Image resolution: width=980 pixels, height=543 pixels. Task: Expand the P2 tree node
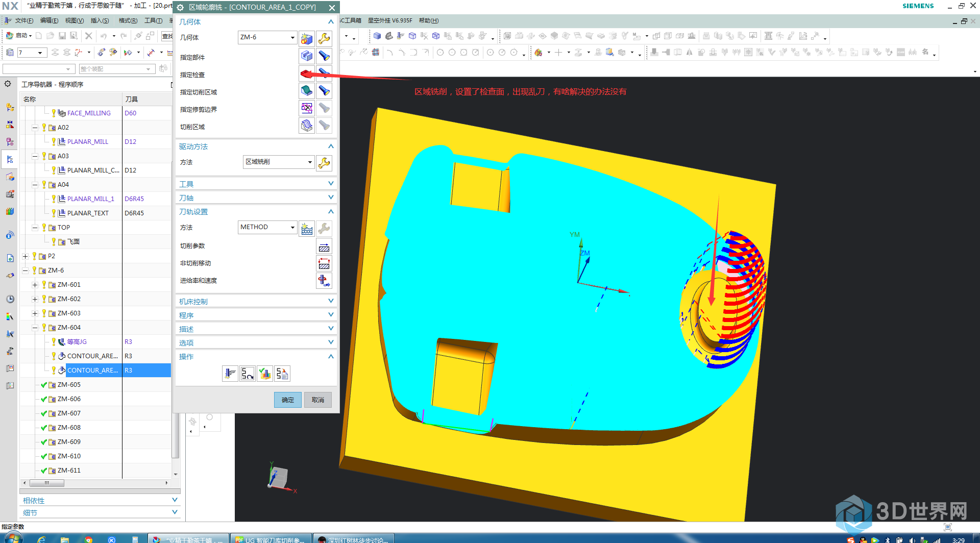25,256
